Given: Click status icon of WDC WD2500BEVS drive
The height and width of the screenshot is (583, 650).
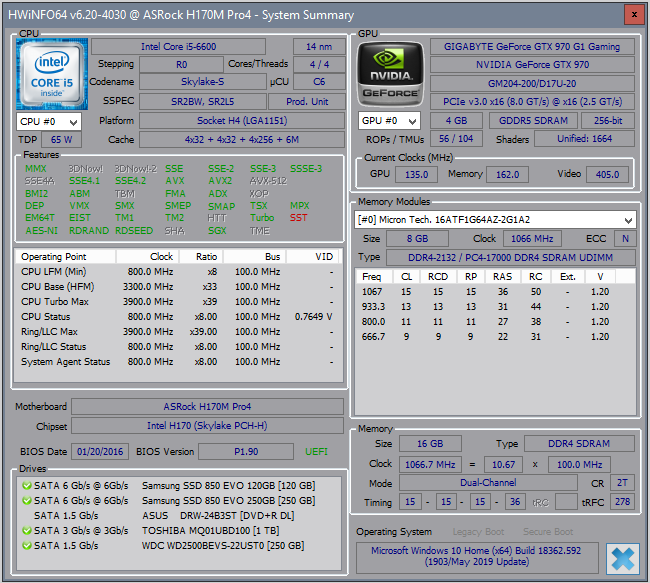Looking at the screenshot, I should 27,545.
